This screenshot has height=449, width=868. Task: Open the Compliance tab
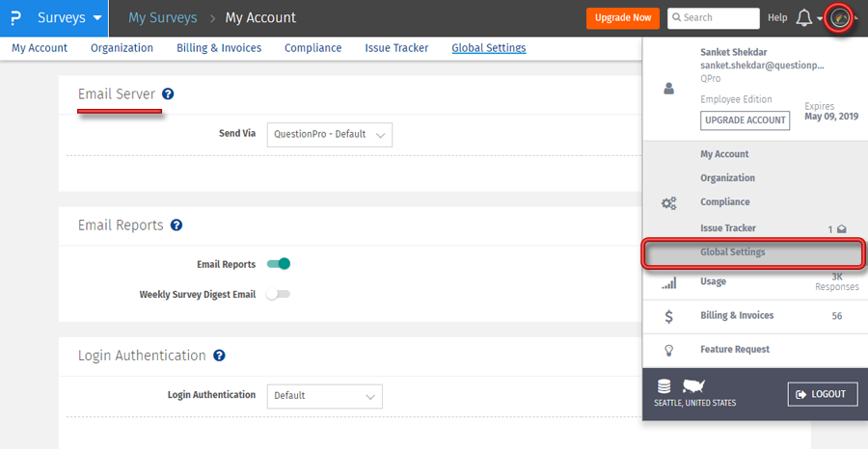(312, 48)
